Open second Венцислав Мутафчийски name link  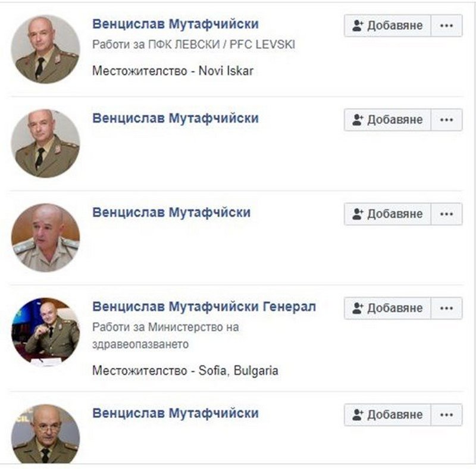pyautogui.click(x=176, y=118)
